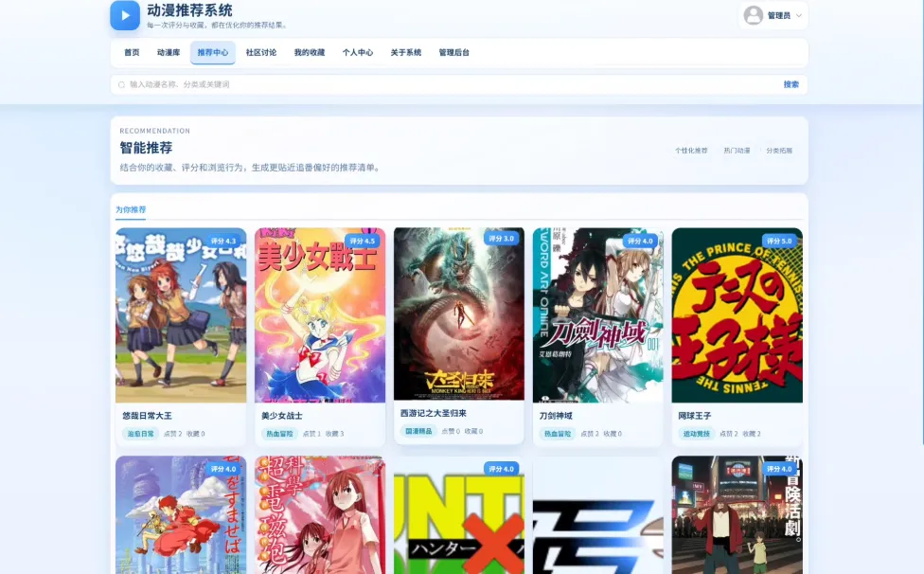Select the 为你推荐 tab
The image size is (924, 574).
click(131, 209)
